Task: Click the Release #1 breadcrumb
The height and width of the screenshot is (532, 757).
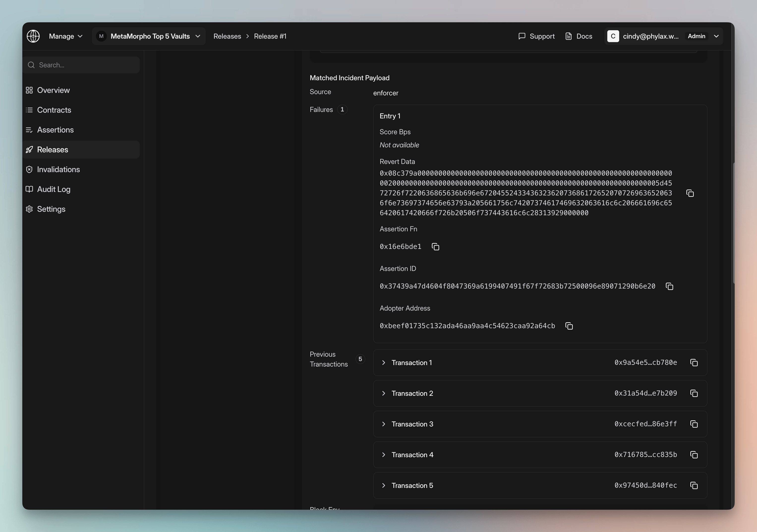Action: [270, 36]
